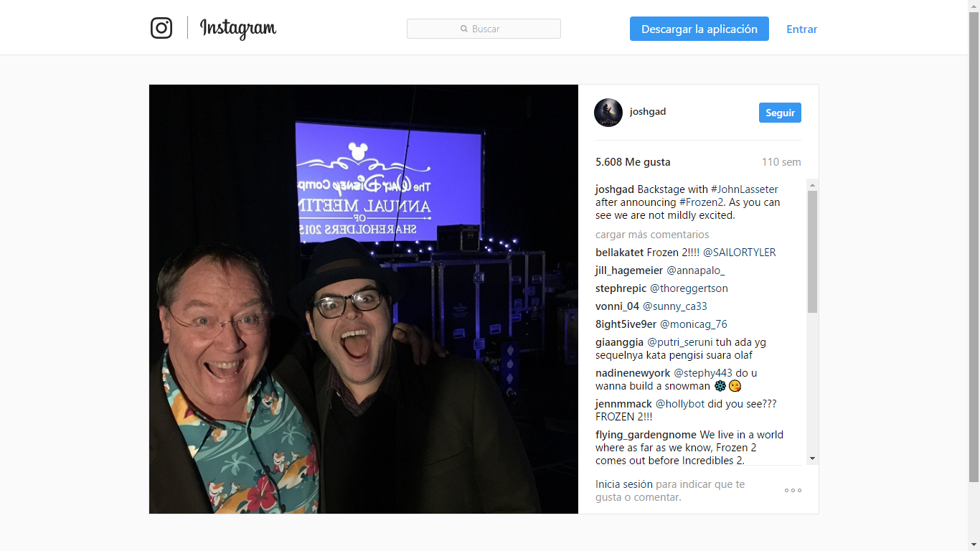The height and width of the screenshot is (551, 980).
Task: Focus the Buscar search field
Action: pyautogui.click(x=484, y=29)
